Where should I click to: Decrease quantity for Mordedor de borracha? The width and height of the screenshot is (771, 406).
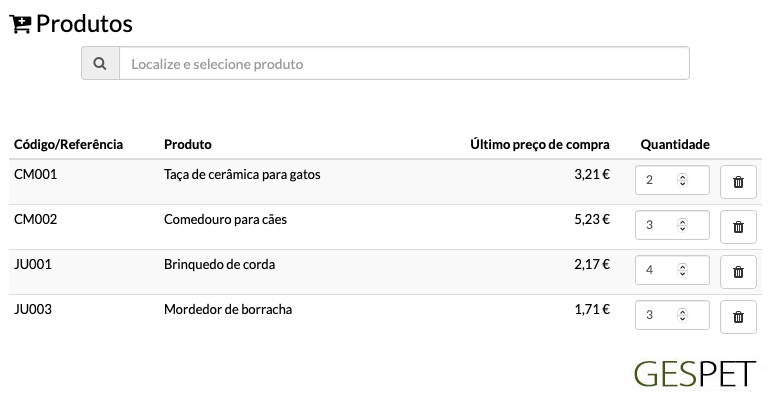(682, 319)
